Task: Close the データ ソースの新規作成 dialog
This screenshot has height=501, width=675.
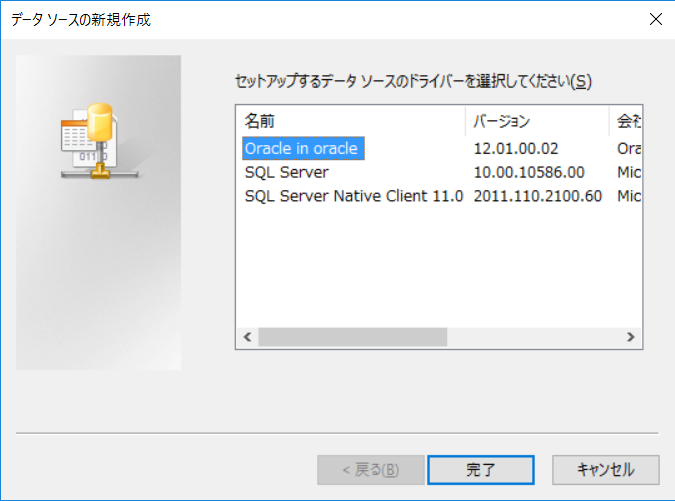Action: tap(656, 19)
